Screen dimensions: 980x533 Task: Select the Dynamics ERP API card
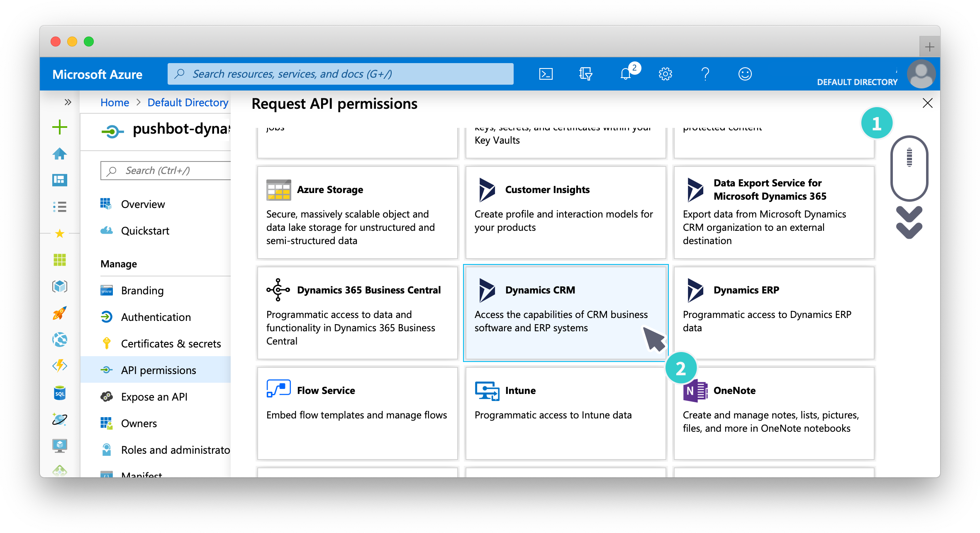click(x=774, y=313)
